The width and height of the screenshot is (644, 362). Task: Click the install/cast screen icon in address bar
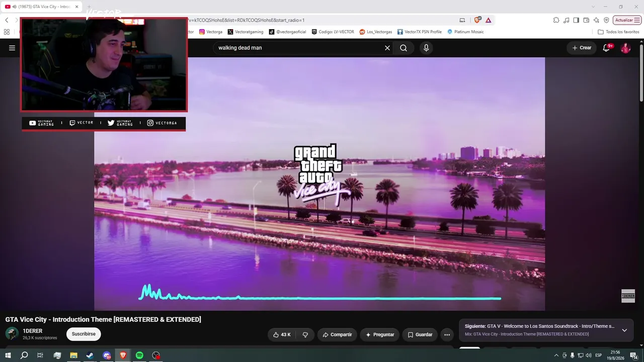point(462,20)
